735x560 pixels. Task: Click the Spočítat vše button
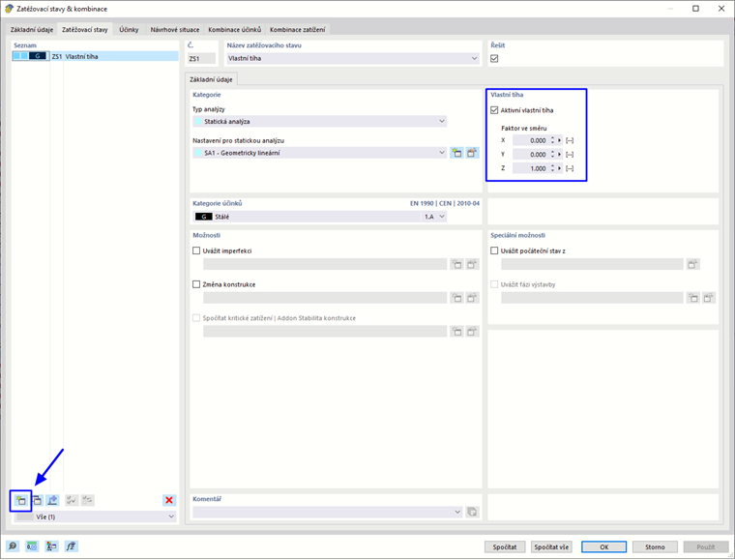click(551, 547)
